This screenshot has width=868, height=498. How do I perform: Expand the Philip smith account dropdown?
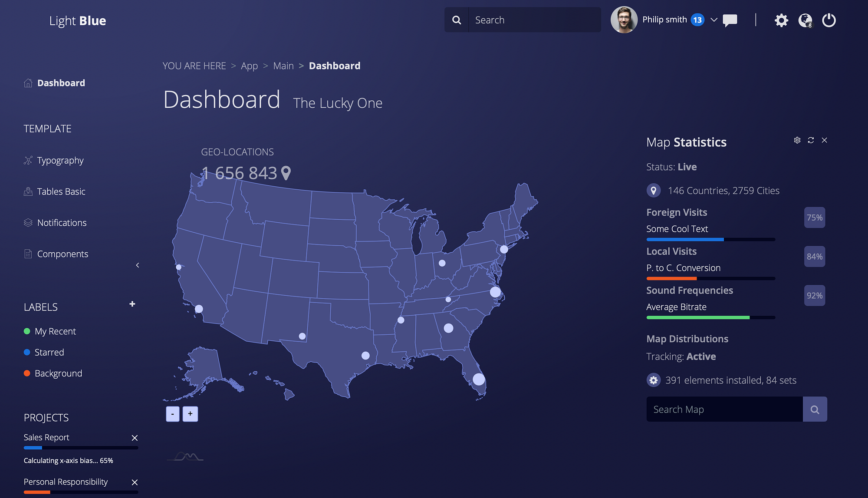(x=713, y=20)
